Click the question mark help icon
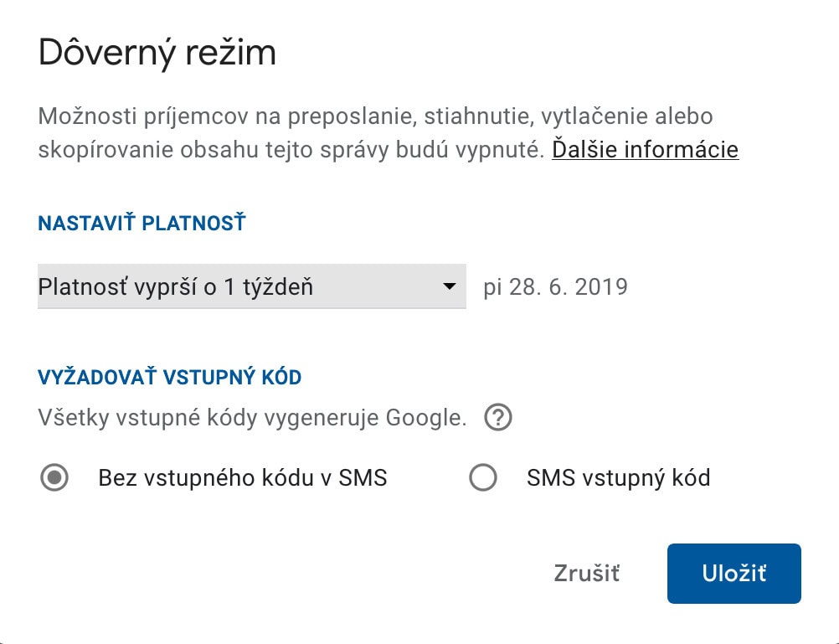Image resolution: width=839 pixels, height=644 pixels. point(498,417)
